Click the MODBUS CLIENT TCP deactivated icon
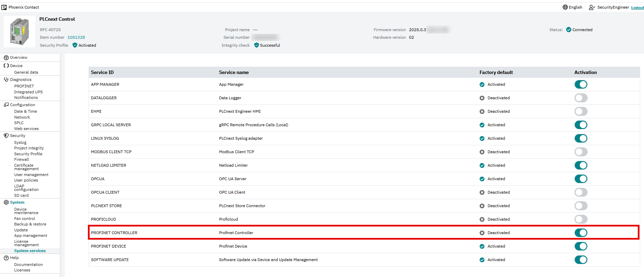This screenshot has width=644, height=277. click(x=482, y=152)
